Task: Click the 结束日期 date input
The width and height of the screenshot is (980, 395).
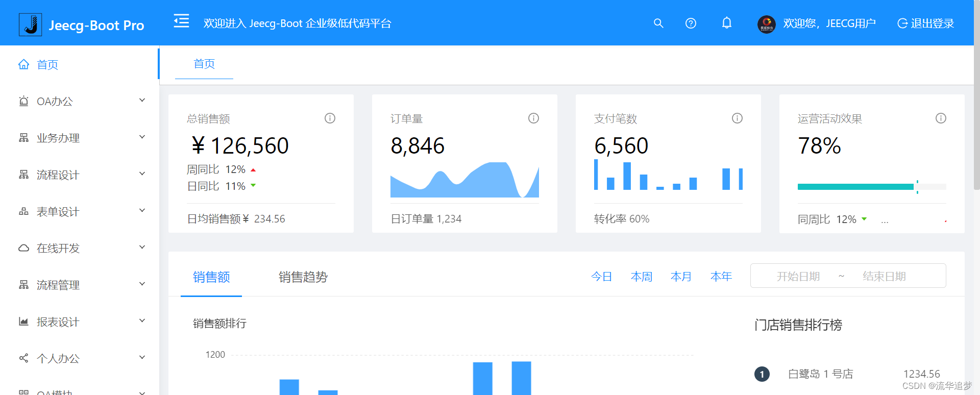Action: pyautogui.click(x=884, y=276)
